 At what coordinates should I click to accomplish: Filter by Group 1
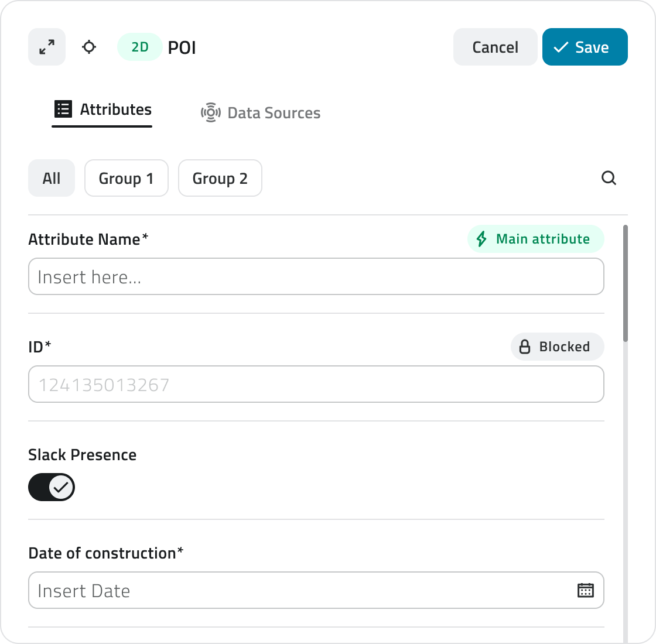[127, 178]
